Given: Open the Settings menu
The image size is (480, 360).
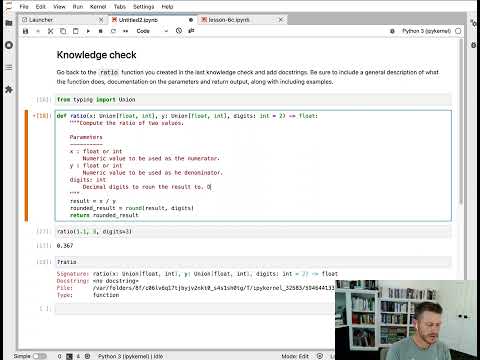Looking at the screenshot, I should [x=144, y=7].
